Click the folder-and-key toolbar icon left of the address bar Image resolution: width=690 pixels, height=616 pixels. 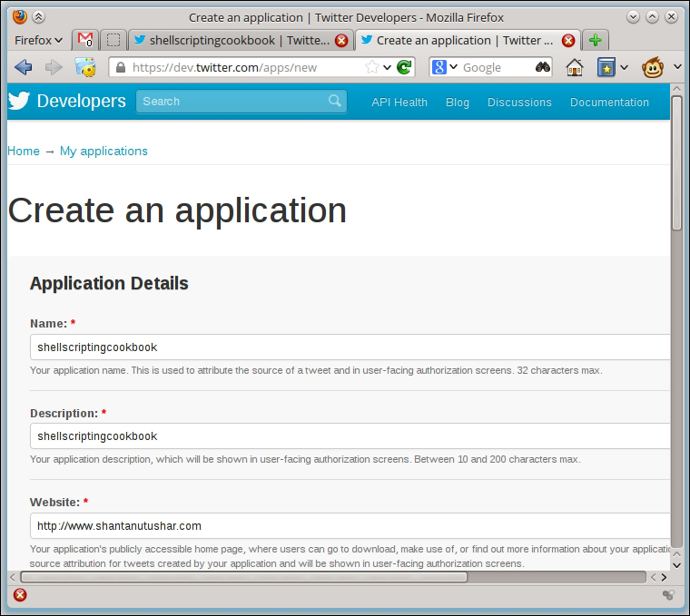(x=85, y=67)
